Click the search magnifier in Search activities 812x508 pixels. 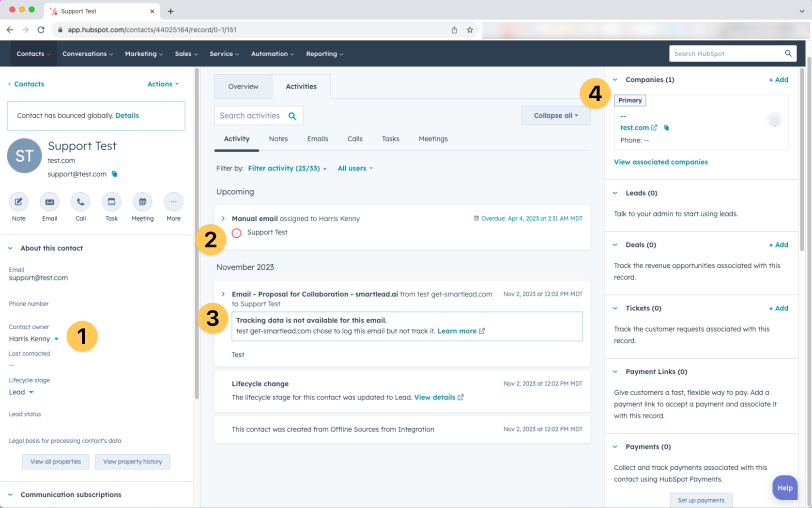pyautogui.click(x=292, y=116)
